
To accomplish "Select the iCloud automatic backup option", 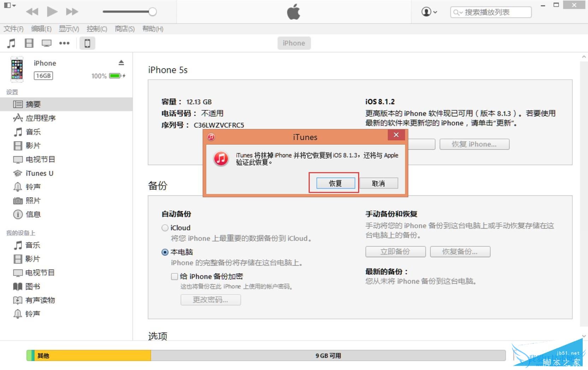I will (x=165, y=228).
